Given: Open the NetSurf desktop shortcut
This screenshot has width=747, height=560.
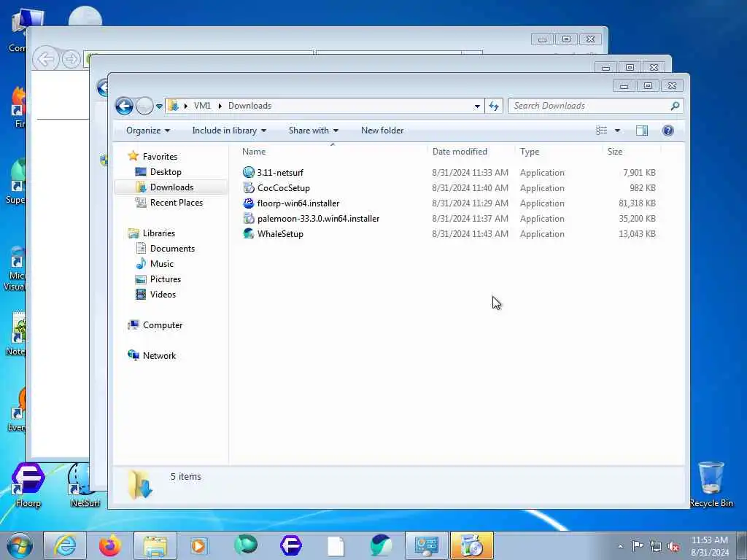Looking at the screenshot, I should point(85,484).
